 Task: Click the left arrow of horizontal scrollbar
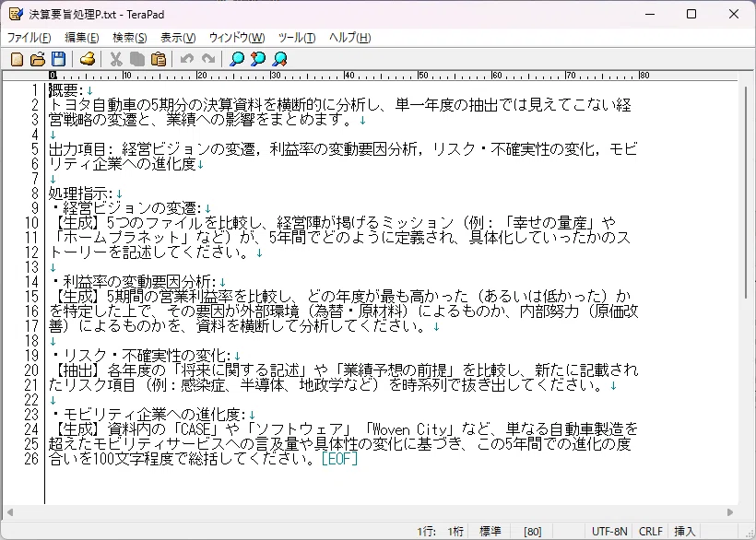(9, 512)
